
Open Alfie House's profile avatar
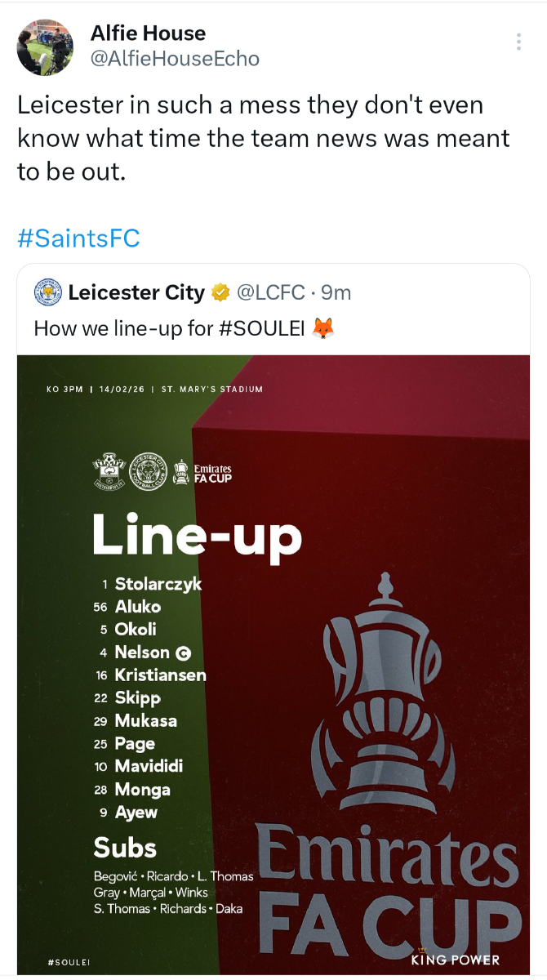[x=46, y=47]
